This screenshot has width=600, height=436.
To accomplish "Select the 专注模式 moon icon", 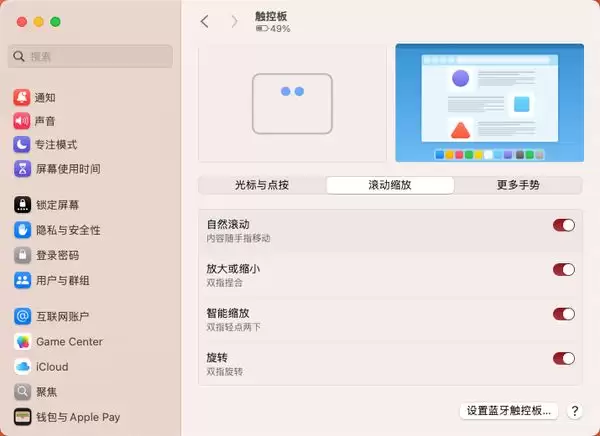I will pos(22,145).
